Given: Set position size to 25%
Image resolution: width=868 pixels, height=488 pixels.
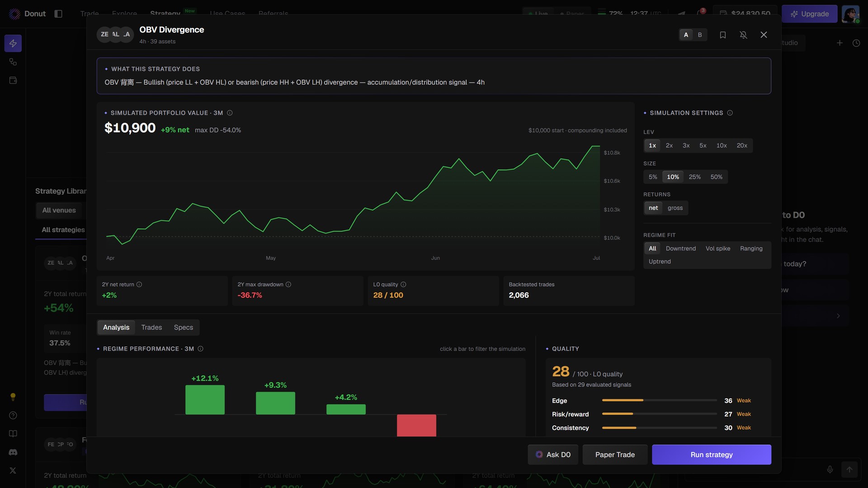Looking at the screenshot, I should click(x=695, y=177).
